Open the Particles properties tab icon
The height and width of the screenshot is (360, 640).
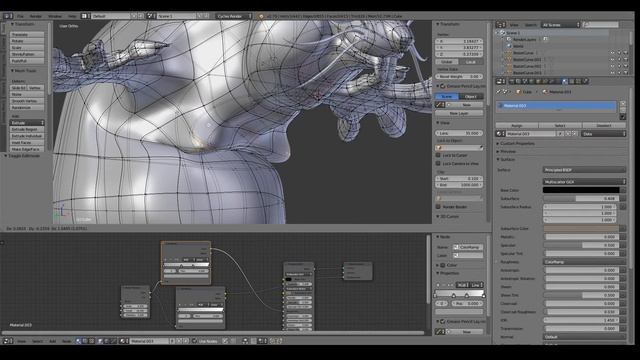578,81
